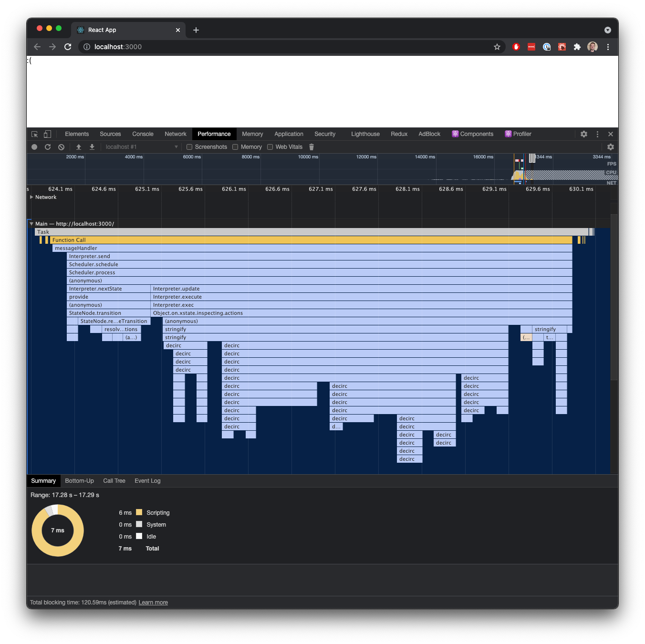645x644 pixels.
Task: Click the yellow Scripting legend swatch
Action: [x=139, y=512]
